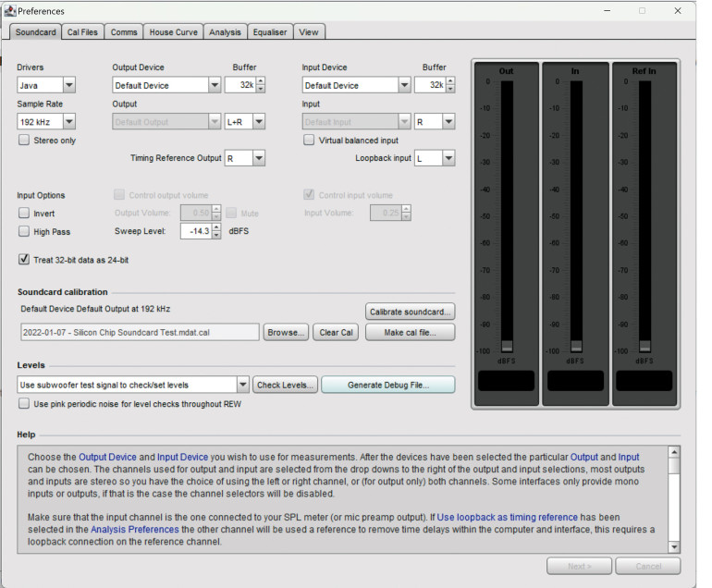Toggle Treat 32-bit data as 24-bit
Image resolution: width=712 pixels, height=588 pixels.
pos(24,260)
